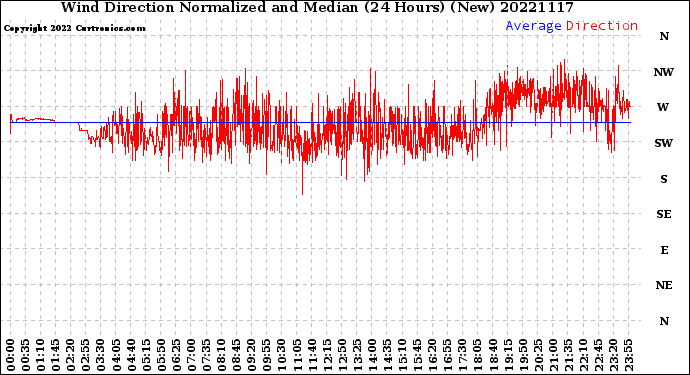The height and width of the screenshot is (375, 690).
Task: Click the '09:55' time axis label
Action: [x=267, y=355]
